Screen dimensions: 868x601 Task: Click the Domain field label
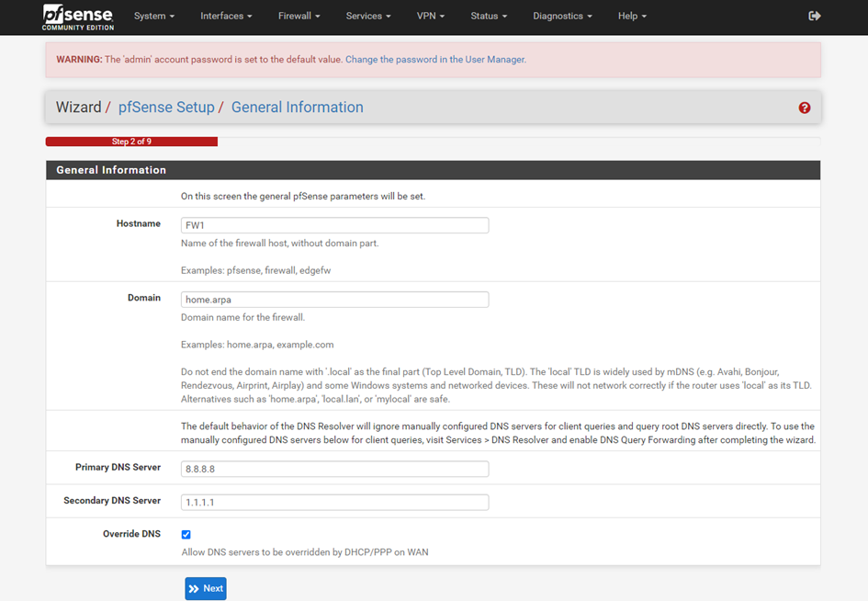(x=144, y=298)
